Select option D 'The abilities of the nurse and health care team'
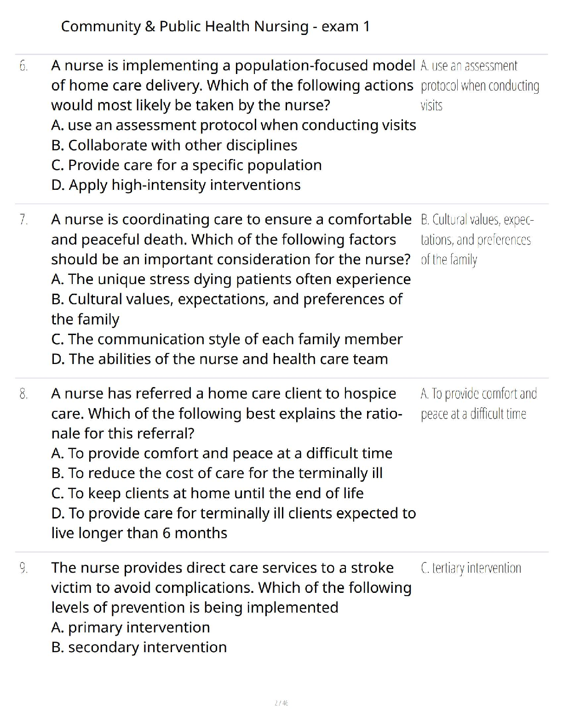Image resolution: width=563 pixels, height=728 pixels. [x=219, y=359]
